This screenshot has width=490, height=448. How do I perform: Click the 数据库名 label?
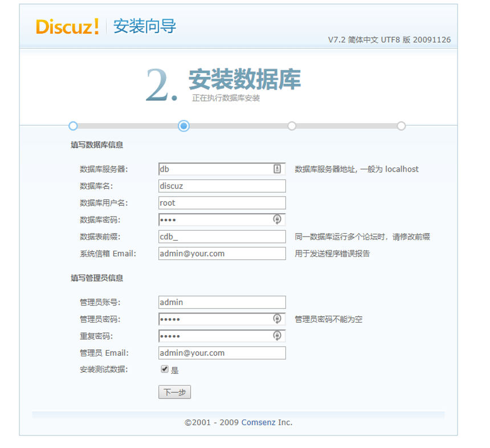coord(96,186)
